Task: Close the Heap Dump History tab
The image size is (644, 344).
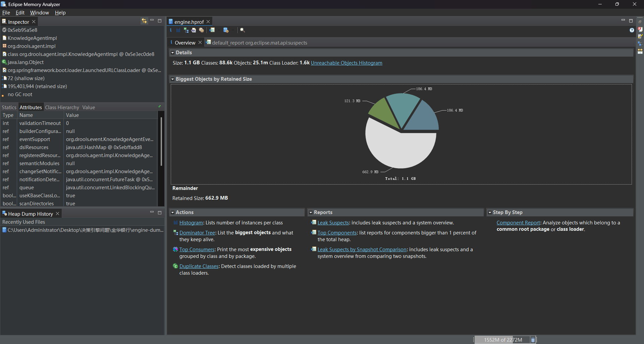Action: 57,214
